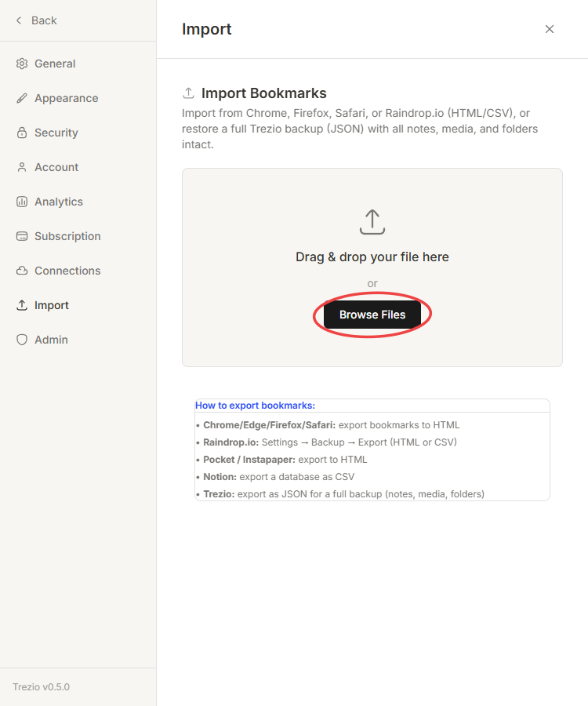
Task: Click the Drag & drop your file here text
Action: (x=372, y=257)
